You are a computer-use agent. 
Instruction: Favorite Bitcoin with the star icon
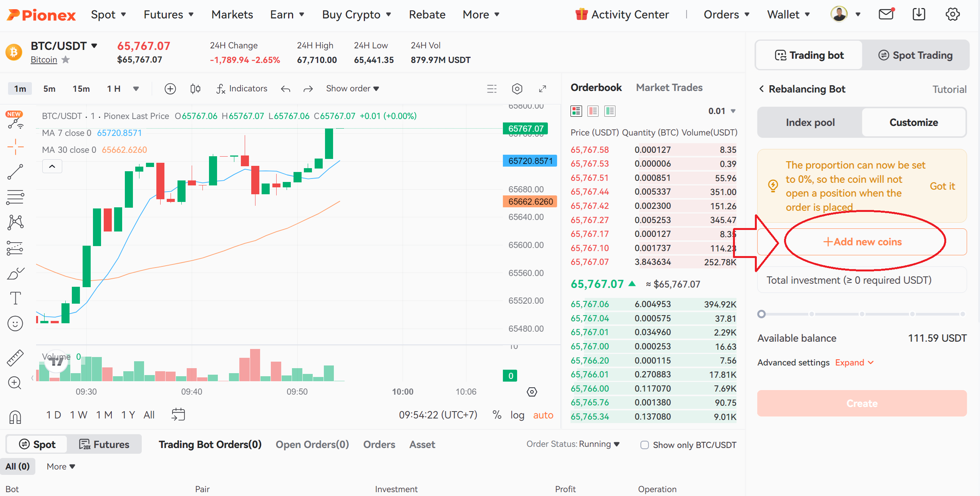pos(66,60)
